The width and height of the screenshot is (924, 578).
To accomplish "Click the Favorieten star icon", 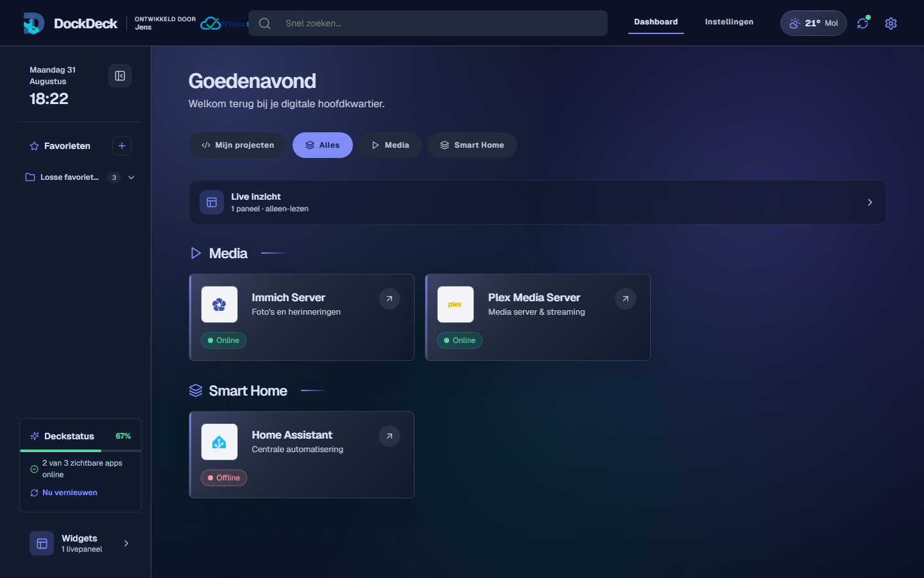I will [x=35, y=146].
